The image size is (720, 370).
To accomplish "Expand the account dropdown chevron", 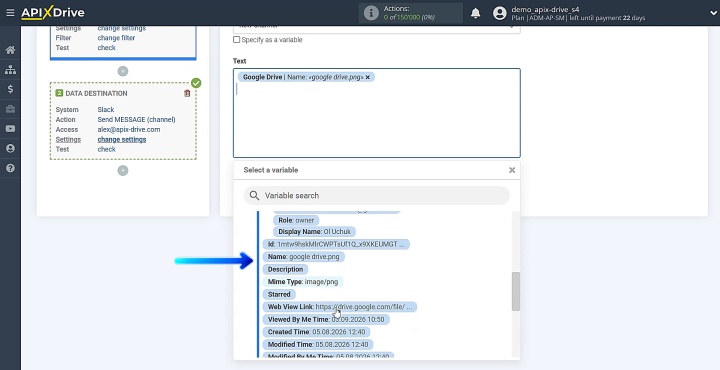I will (713, 13).
